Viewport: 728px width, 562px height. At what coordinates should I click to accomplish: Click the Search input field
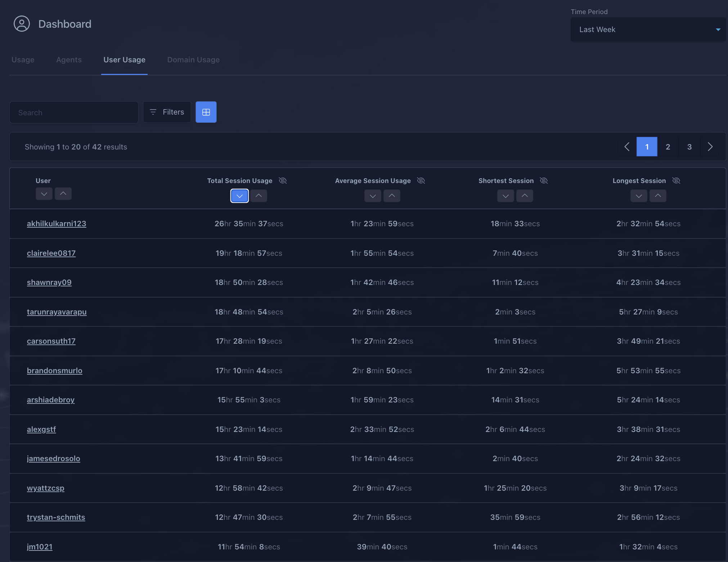74,113
